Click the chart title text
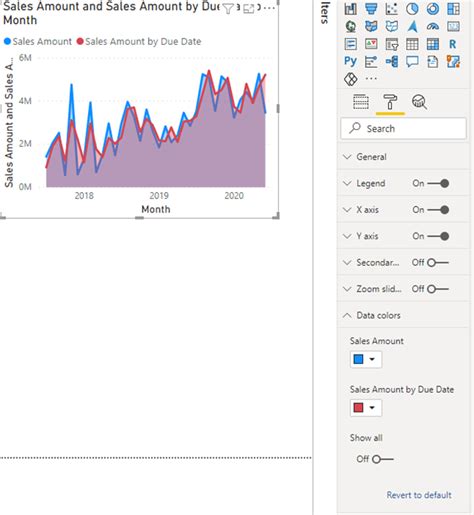The width and height of the screenshot is (474, 515). 112,13
